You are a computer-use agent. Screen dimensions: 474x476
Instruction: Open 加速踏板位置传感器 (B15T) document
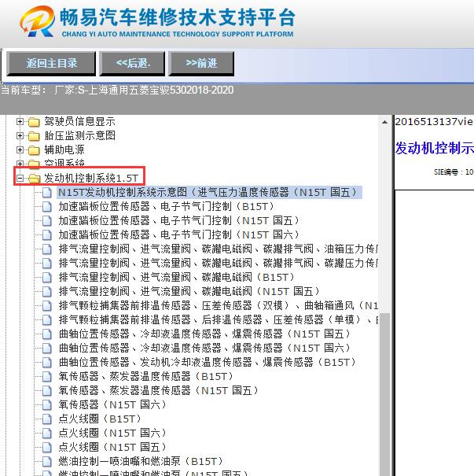(x=166, y=206)
